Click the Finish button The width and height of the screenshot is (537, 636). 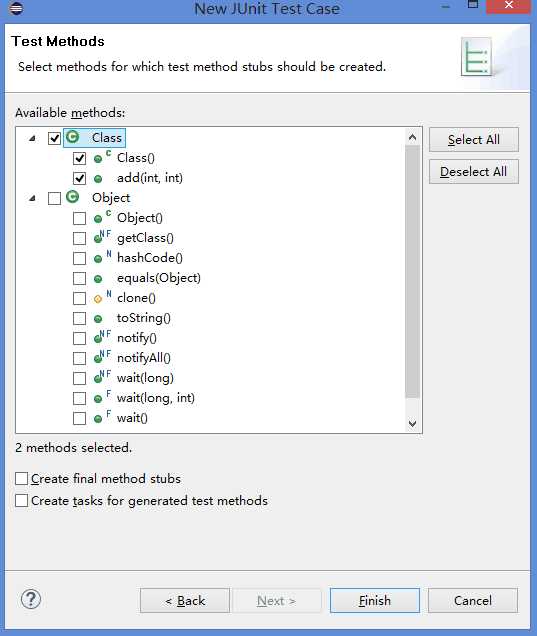point(375,601)
